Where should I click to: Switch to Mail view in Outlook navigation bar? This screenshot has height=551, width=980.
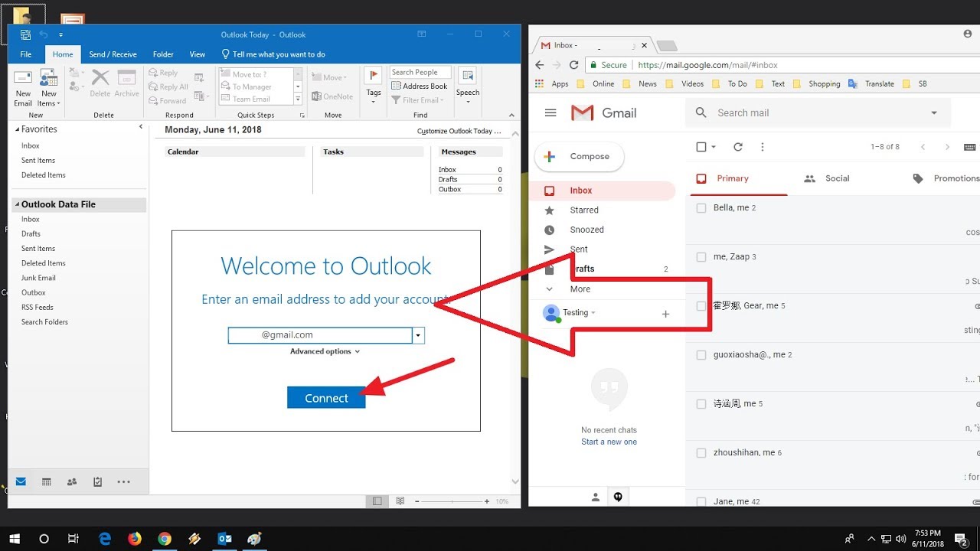pos(21,482)
